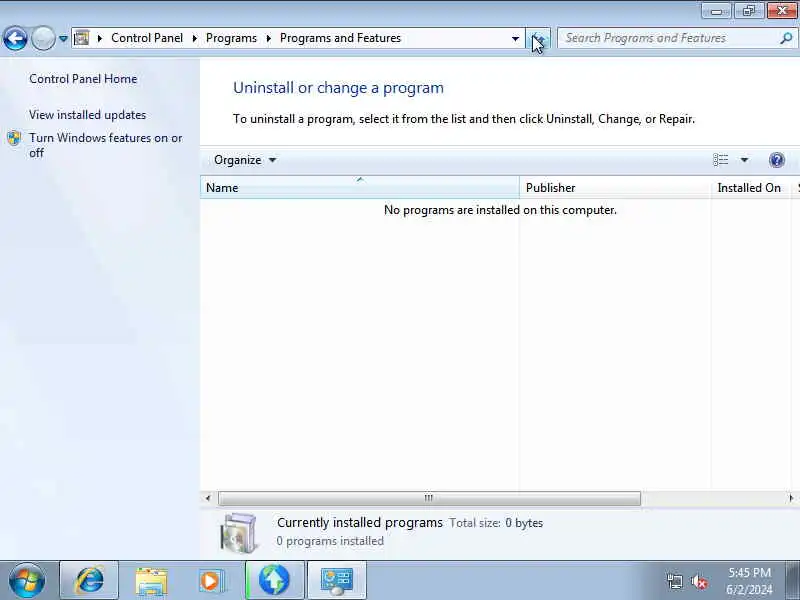This screenshot has height=600, width=800.
Task: Click 'No programs are installed on this computer.' text
Action: [x=500, y=210]
